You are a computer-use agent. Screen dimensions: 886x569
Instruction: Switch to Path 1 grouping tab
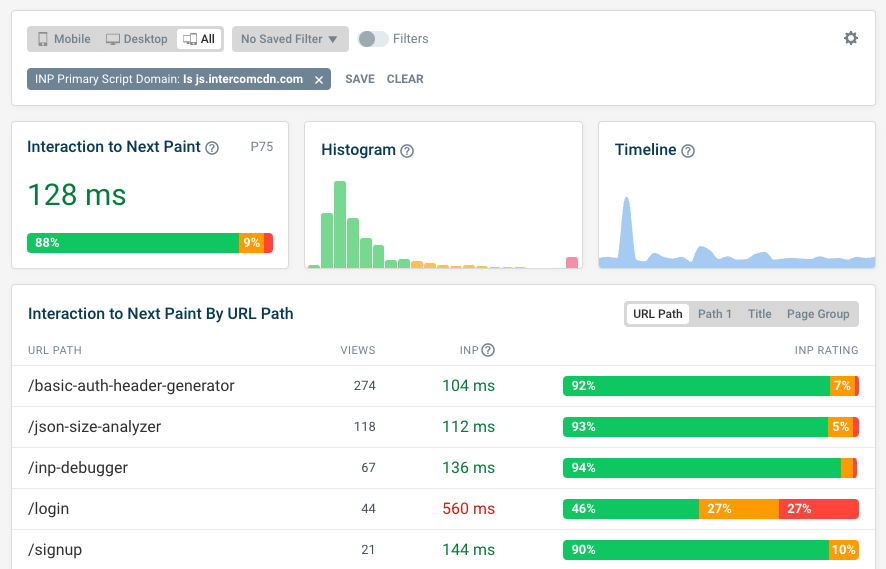tap(715, 314)
